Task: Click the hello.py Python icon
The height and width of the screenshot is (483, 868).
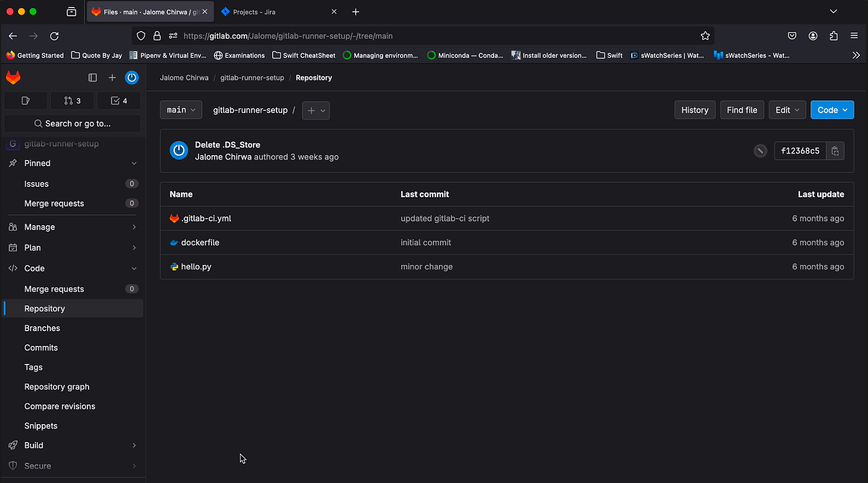Action: pyautogui.click(x=174, y=267)
